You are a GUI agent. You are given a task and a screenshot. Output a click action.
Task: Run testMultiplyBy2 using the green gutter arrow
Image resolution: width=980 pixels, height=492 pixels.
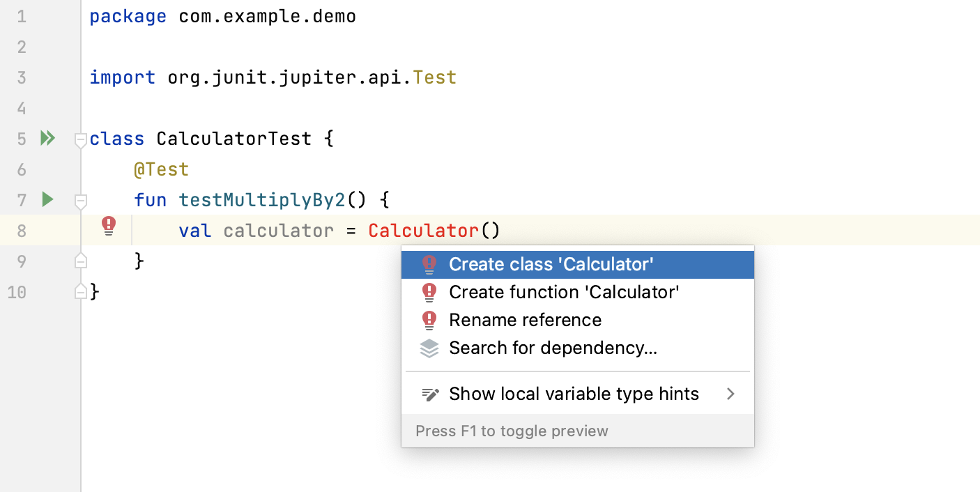point(47,200)
